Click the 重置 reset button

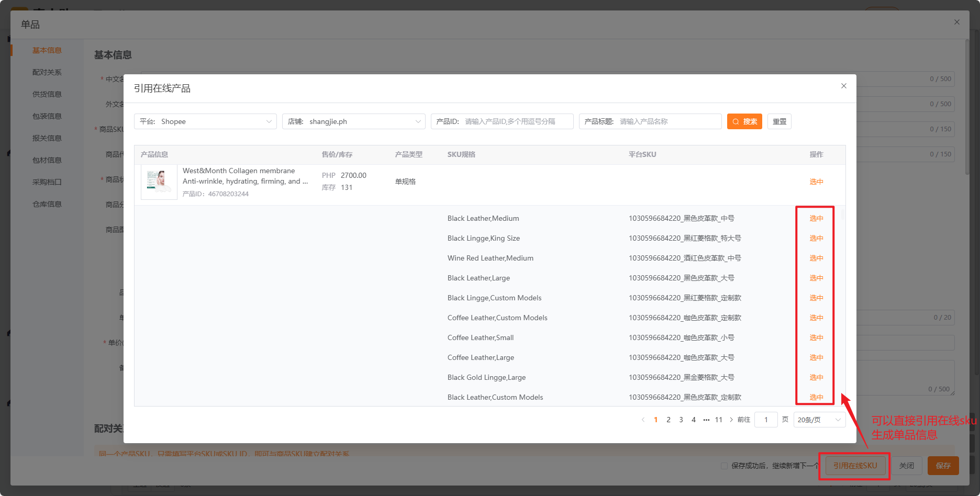point(779,121)
